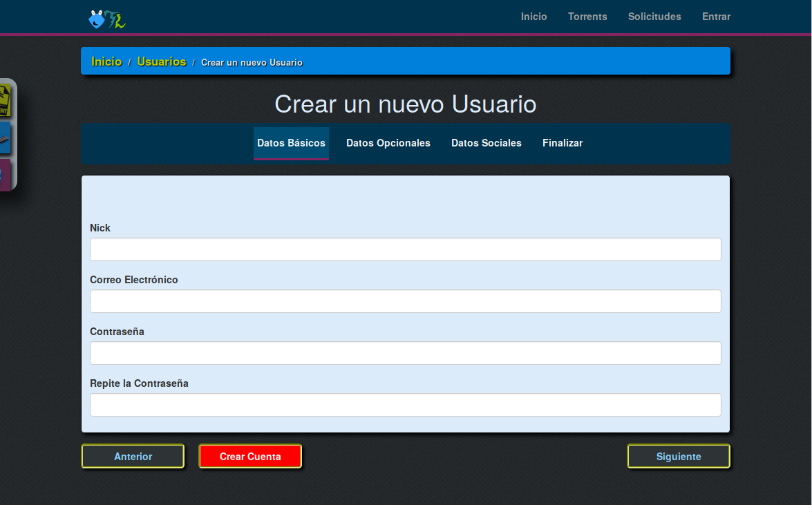
Task: Open Torrents from the top navigation
Action: (x=587, y=17)
